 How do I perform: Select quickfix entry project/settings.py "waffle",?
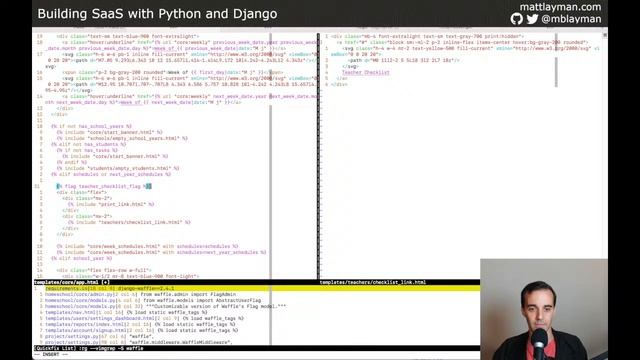[99, 336]
